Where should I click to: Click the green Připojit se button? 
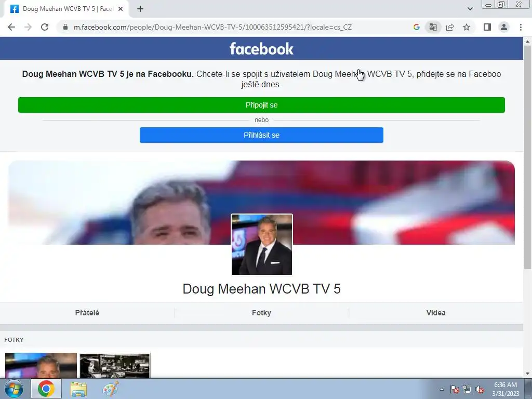coord(261,105)
